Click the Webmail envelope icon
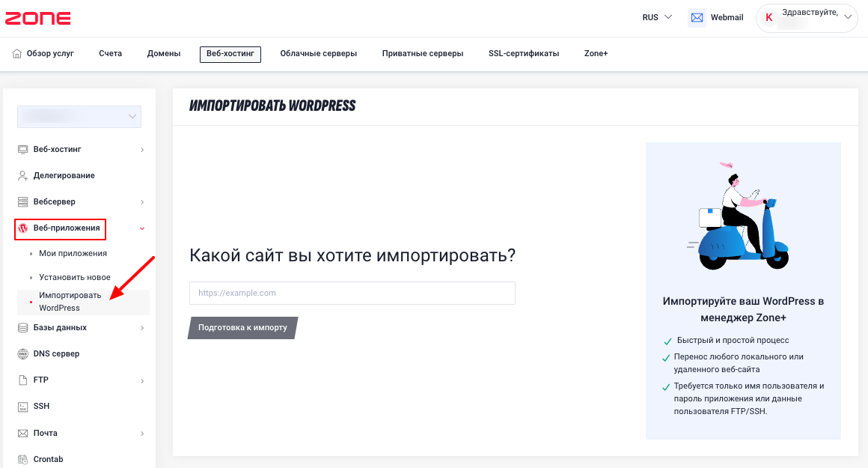868x468 pixels. 697,18
